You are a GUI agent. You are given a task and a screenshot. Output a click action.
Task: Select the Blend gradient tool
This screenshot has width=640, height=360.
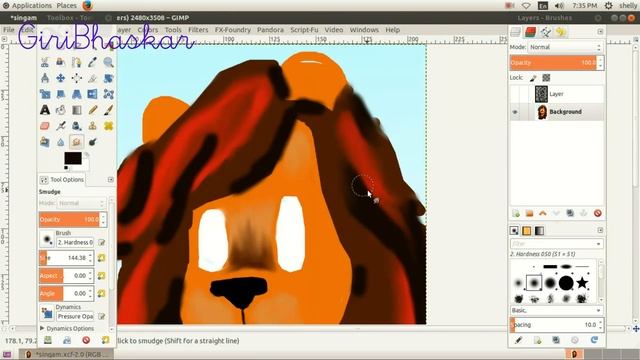(77, 110)
